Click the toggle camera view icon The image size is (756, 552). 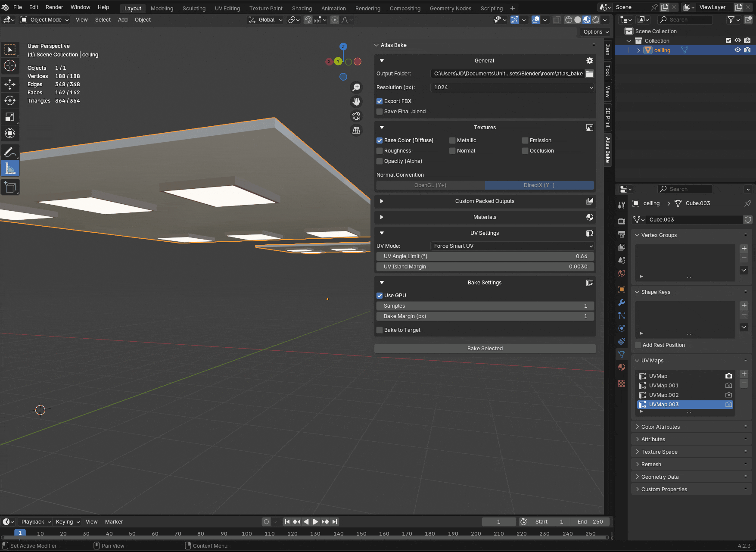(356, 116)
